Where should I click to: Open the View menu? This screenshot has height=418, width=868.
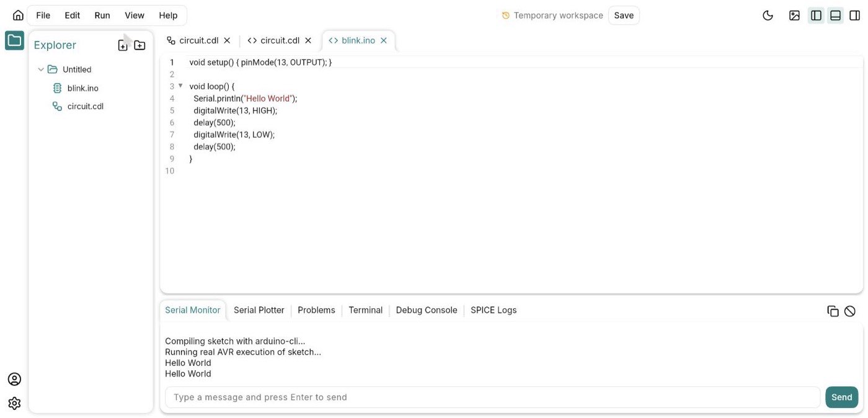pos(135,16)
